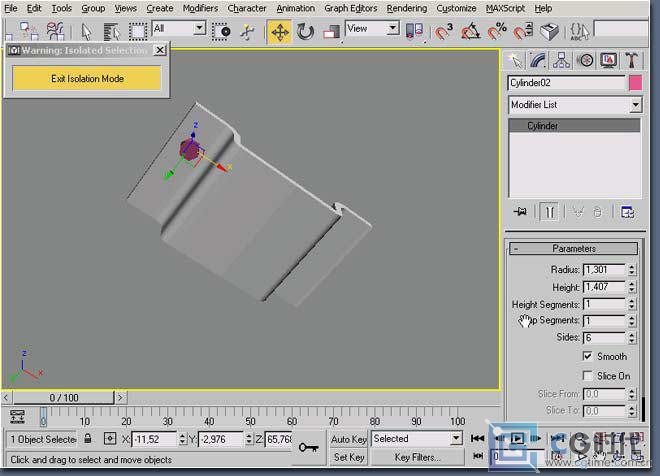Adjust the Height Segments spinner
Image resolution: width=660 pixels, height=476 pixels.
632,304
